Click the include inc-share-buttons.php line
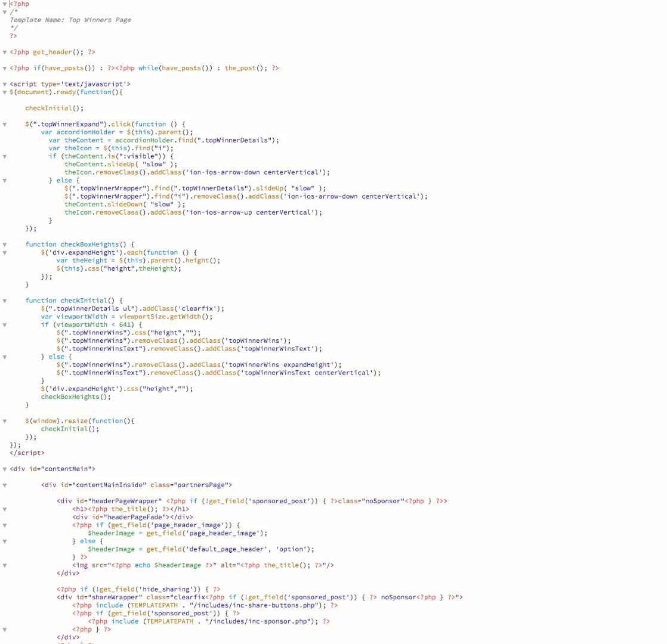Screen dimensions: 667x644 pos(205,606)
